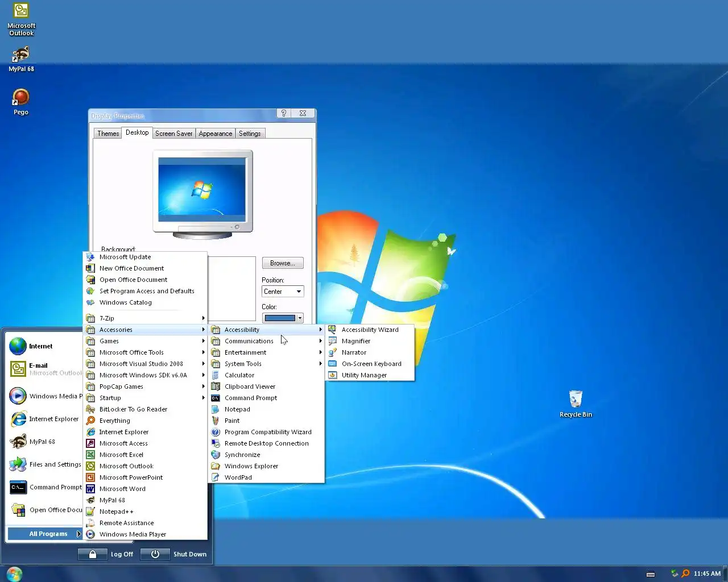Click the Log Off lock icon

[93, 554]
